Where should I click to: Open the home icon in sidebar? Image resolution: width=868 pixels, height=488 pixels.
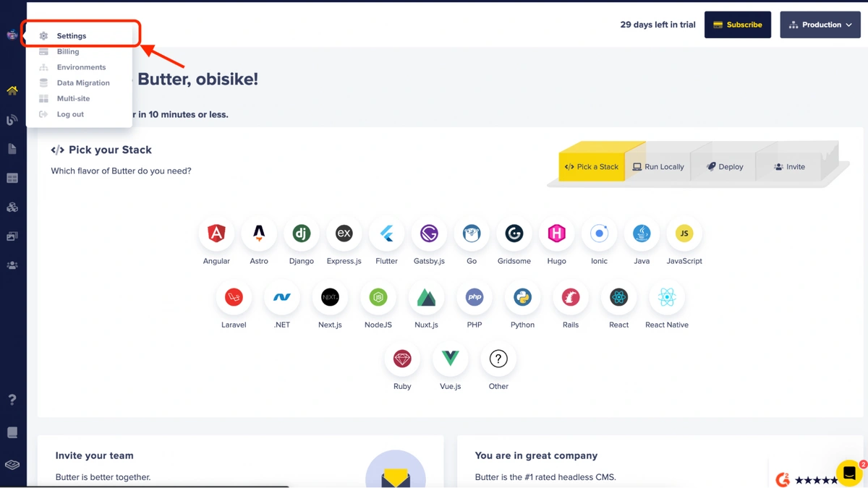click(x=12, y=90)
